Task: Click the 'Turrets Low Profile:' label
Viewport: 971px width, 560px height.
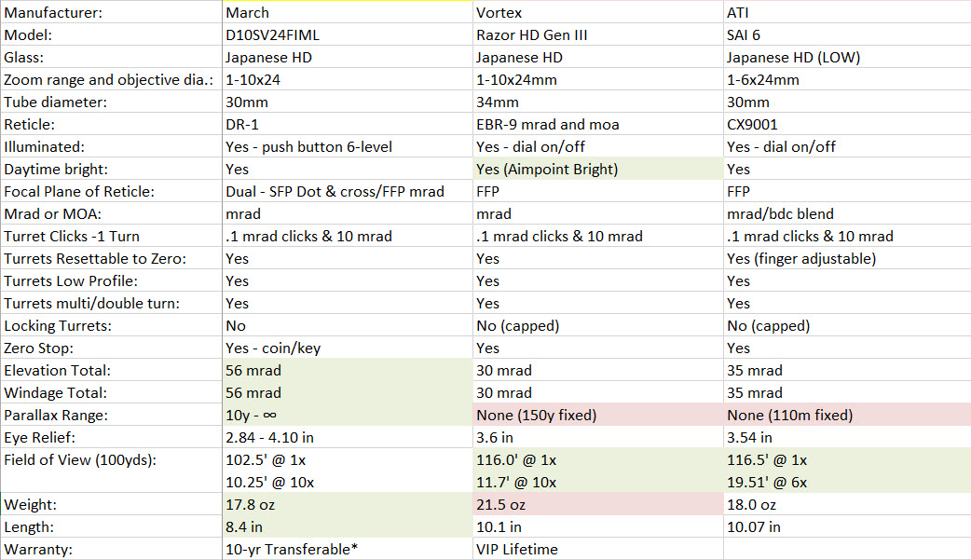Action: [112, 280]
